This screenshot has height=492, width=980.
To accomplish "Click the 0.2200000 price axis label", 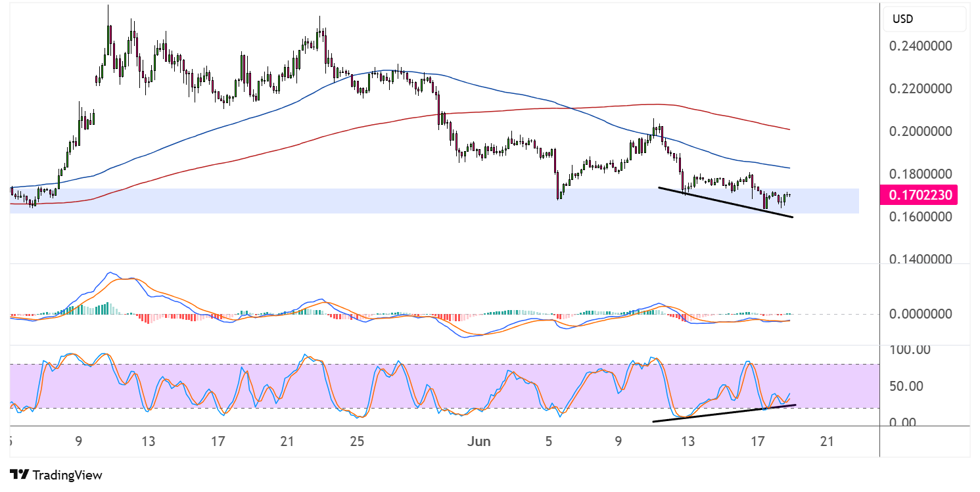I will [920, 89].
